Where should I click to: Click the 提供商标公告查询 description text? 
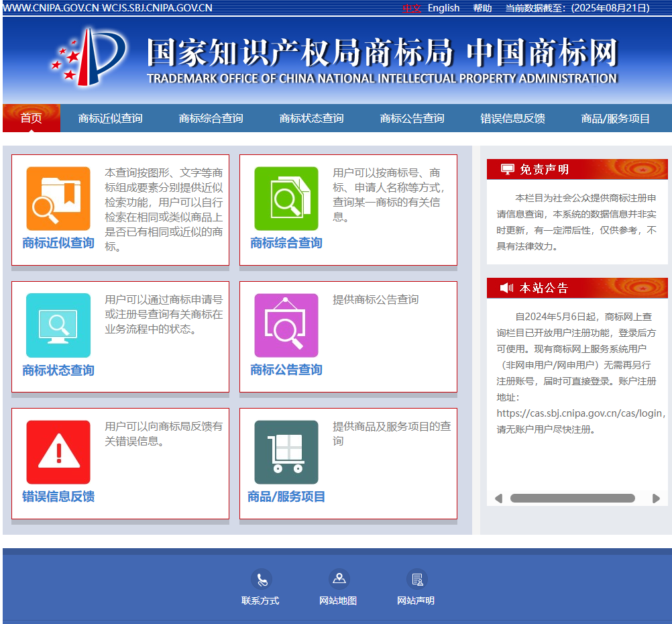(376, 299)
